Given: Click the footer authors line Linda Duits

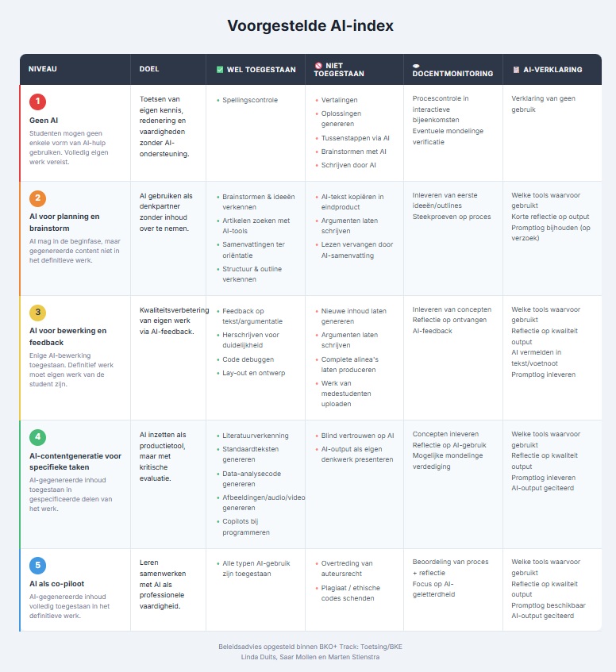Looking at the screenshot, I should pos(310,656).
